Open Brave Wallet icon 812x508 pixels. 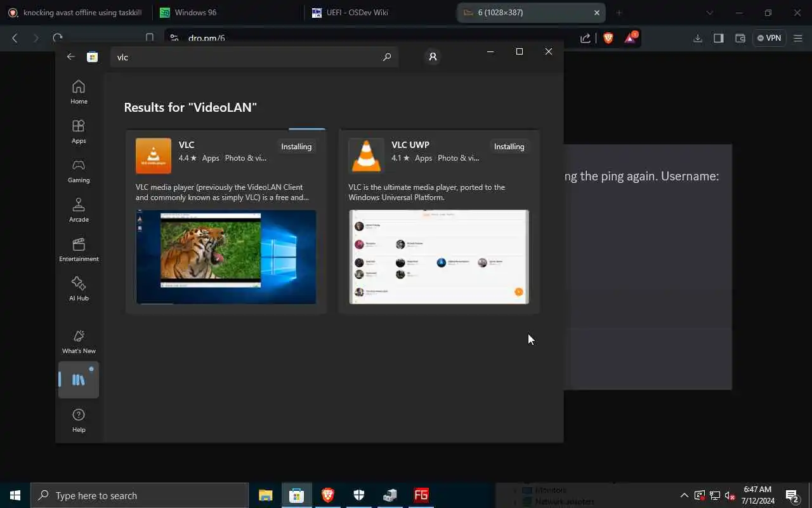740,38
